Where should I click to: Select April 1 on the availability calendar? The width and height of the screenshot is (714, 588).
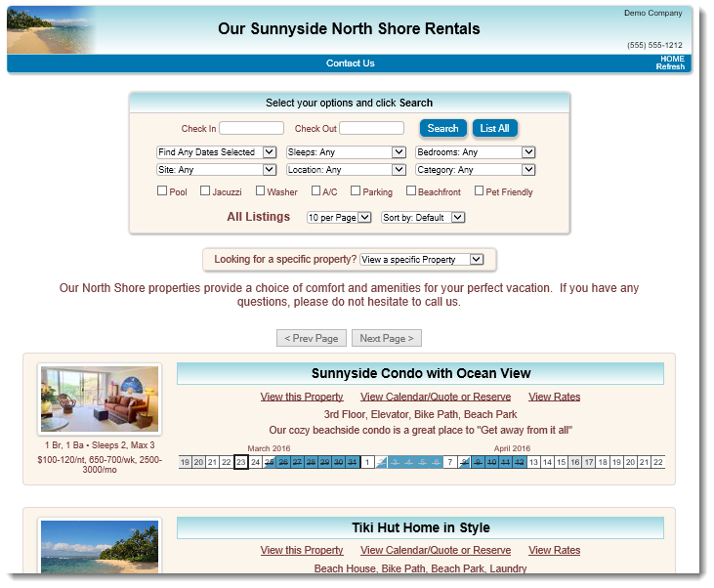(x=367, y=462)
